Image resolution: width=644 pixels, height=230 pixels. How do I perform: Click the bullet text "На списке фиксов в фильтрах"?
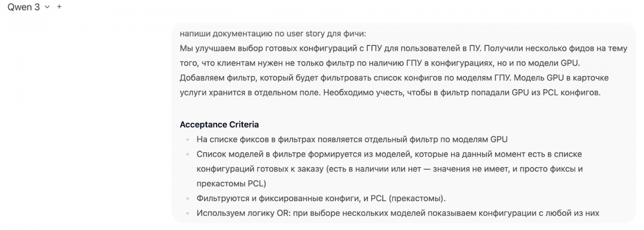coord(352,139)
